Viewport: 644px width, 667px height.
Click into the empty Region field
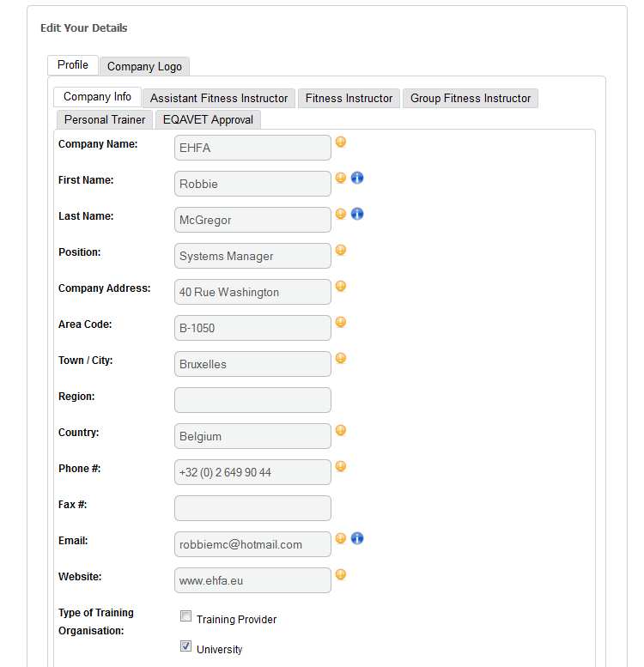pos(252,400)
